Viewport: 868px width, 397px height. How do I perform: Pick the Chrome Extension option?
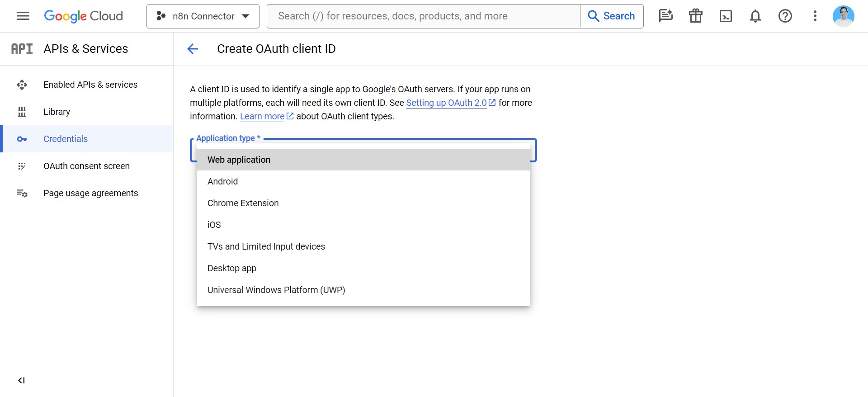(363, 203)
